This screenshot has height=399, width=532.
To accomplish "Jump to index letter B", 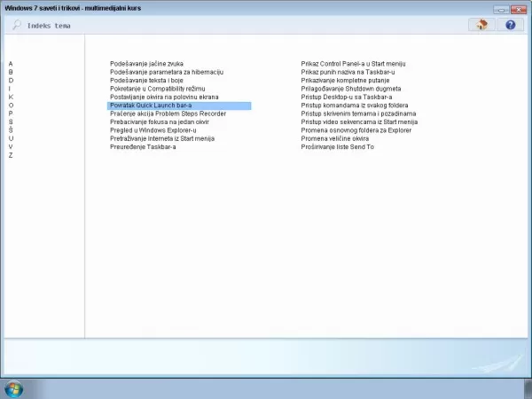I will (11, 72).
